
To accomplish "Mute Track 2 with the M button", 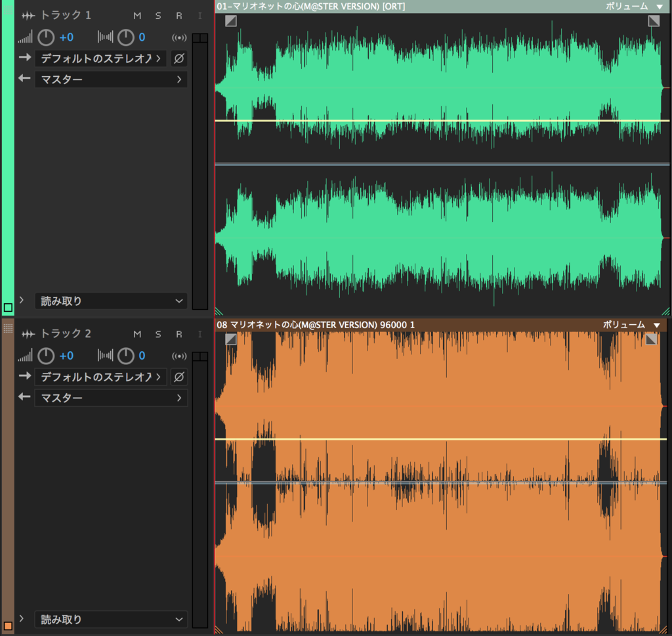I will (137, 334).
